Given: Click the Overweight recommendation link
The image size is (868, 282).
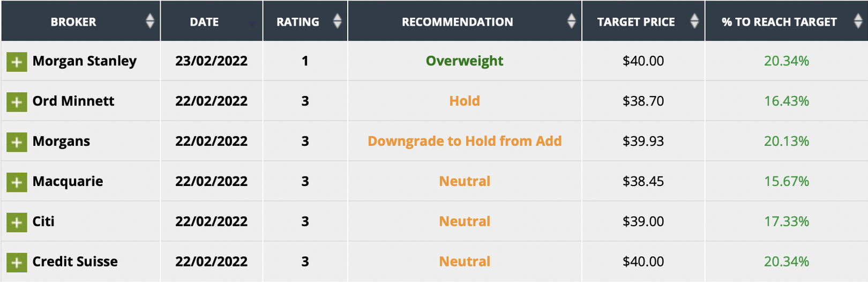Looking at the screenshot, I should click(464, 61).
